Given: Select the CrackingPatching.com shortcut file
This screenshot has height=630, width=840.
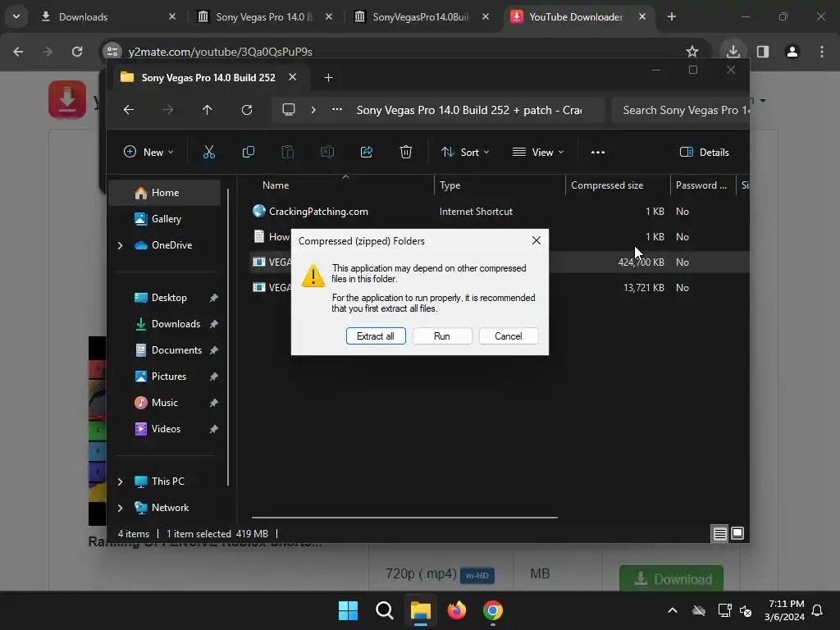Looking at the screenshot, I should pos(318,211).
